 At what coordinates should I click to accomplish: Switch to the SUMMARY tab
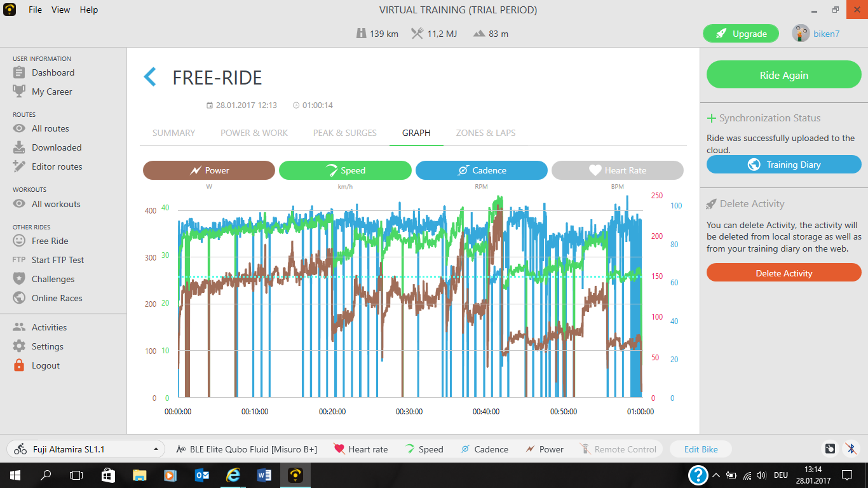tap(173, 133)
